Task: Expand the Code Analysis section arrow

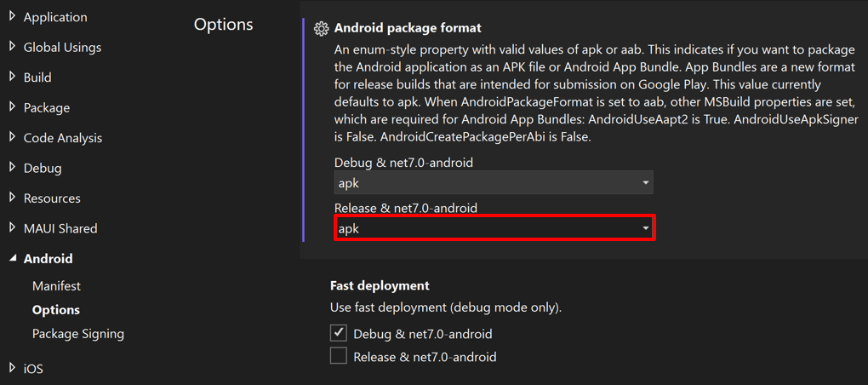Action: (12, 137)
